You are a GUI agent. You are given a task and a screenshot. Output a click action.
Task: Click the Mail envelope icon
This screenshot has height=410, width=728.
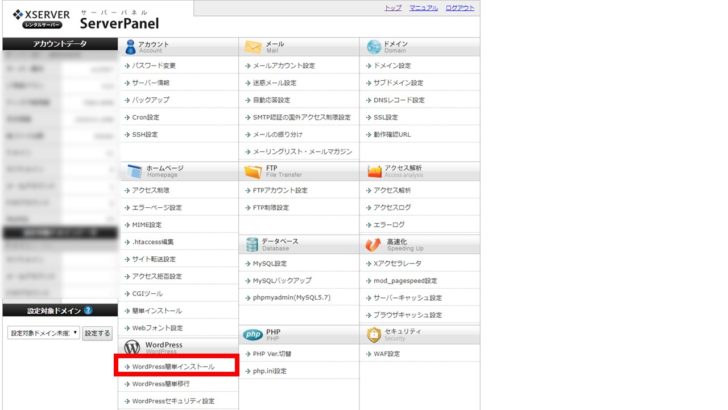point(253,47)
